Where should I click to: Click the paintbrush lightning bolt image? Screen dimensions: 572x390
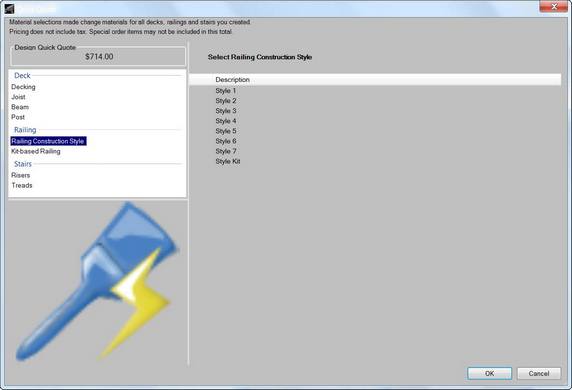tap(97, 282)
